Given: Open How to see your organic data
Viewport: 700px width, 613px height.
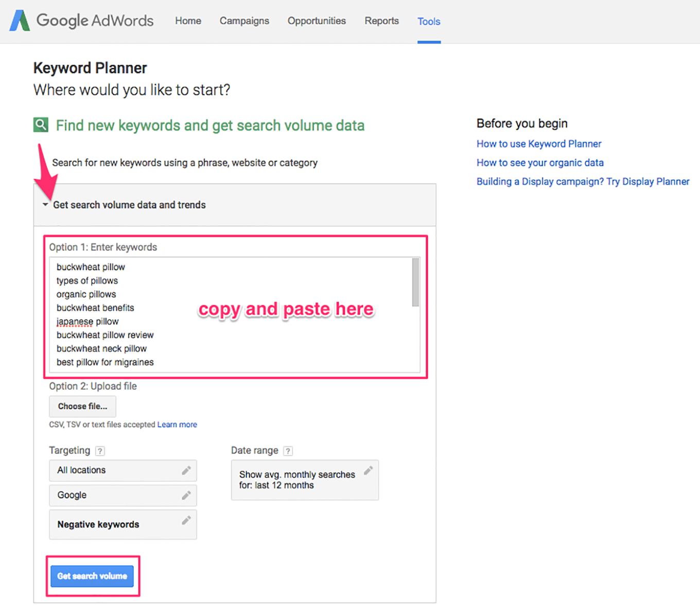Looking at the screenshot, I should 540,163.
